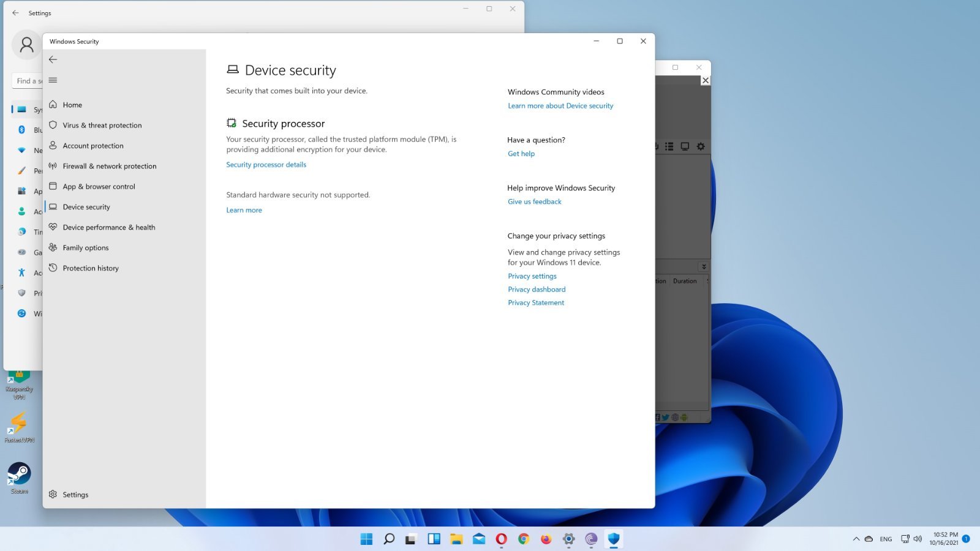Click the Security processor heading
The width and height of the screenshot is (980, 551).
point(283,124)
